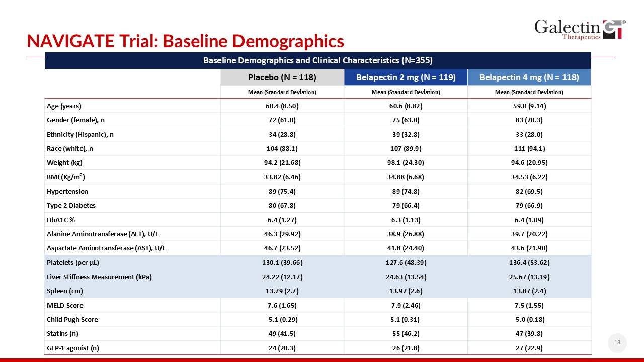Click the NAVIGATE Trial slide title

[185, 40]
